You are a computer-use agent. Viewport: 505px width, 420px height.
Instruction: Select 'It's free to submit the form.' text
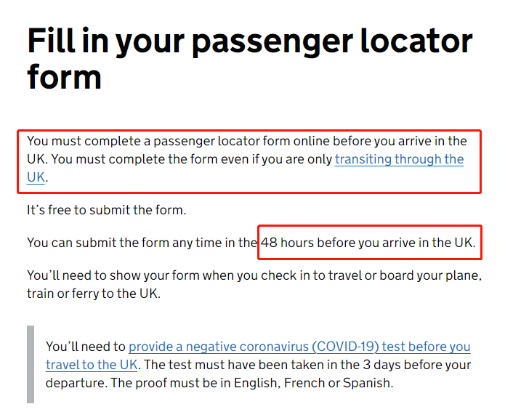tap(107, 210)
